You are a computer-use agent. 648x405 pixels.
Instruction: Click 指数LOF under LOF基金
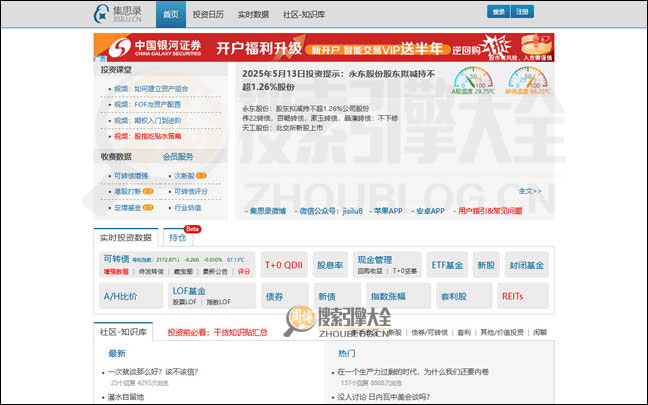219,302
